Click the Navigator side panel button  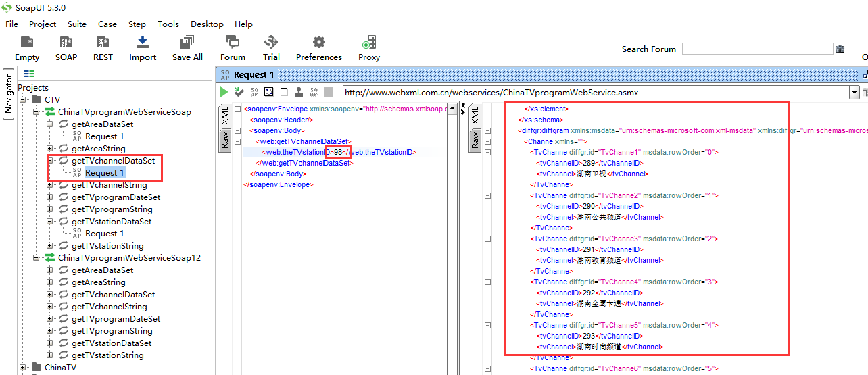click(x=9, y=94)
